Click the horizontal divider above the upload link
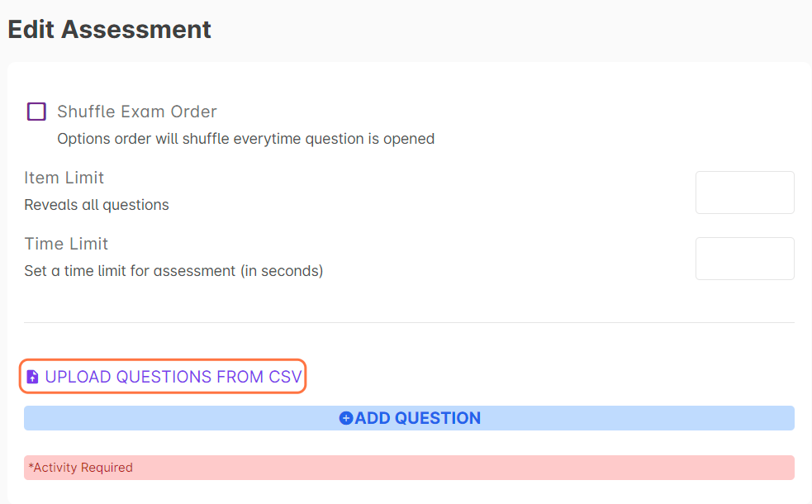The width and height of the screenshot is (812, 504). point(409,322)
